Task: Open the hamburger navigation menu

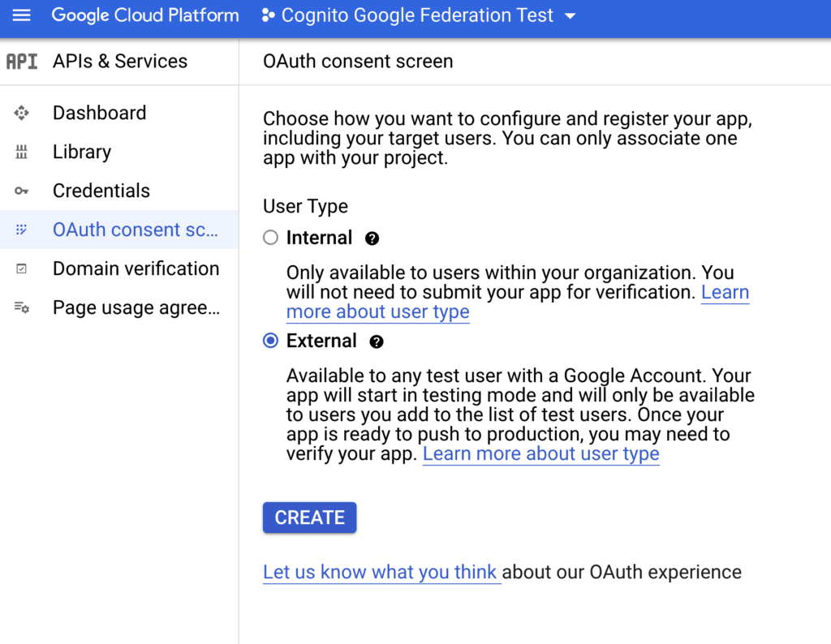Action: (21, 15)
